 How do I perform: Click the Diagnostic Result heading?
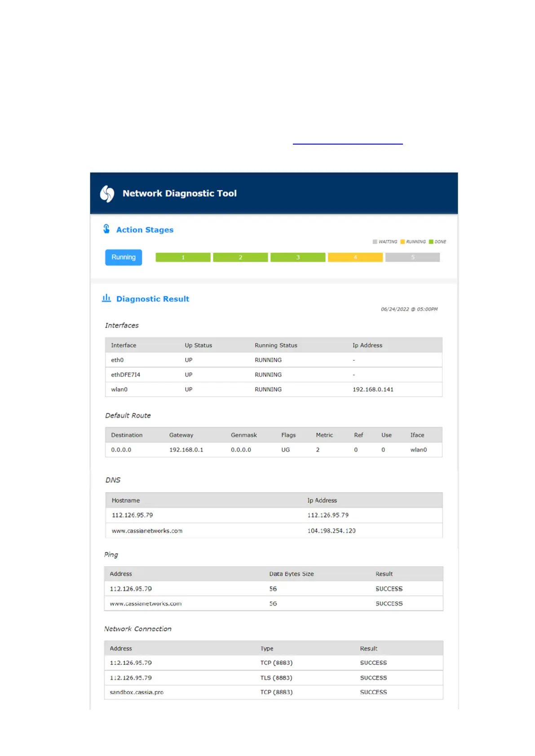pos(153,299)
